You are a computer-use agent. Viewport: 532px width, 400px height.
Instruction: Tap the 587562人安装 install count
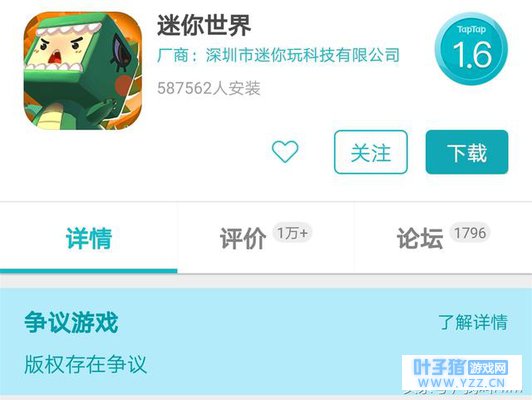click(209, 88)
